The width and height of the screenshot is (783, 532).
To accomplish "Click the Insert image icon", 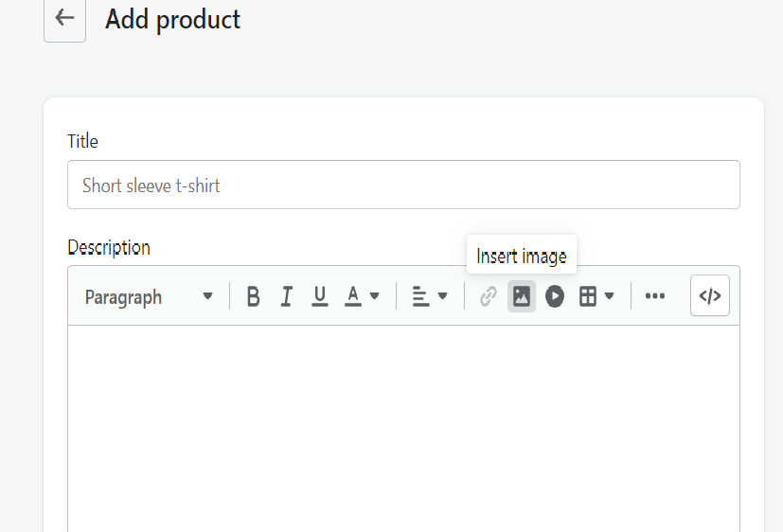I will 522,297.
